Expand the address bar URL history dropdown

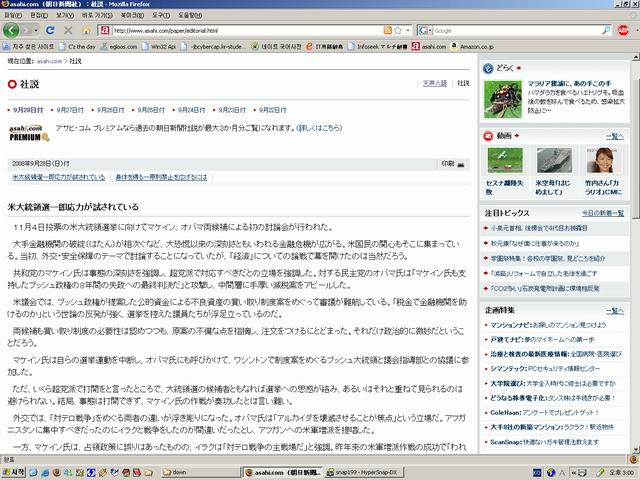[x=408, y=30]
